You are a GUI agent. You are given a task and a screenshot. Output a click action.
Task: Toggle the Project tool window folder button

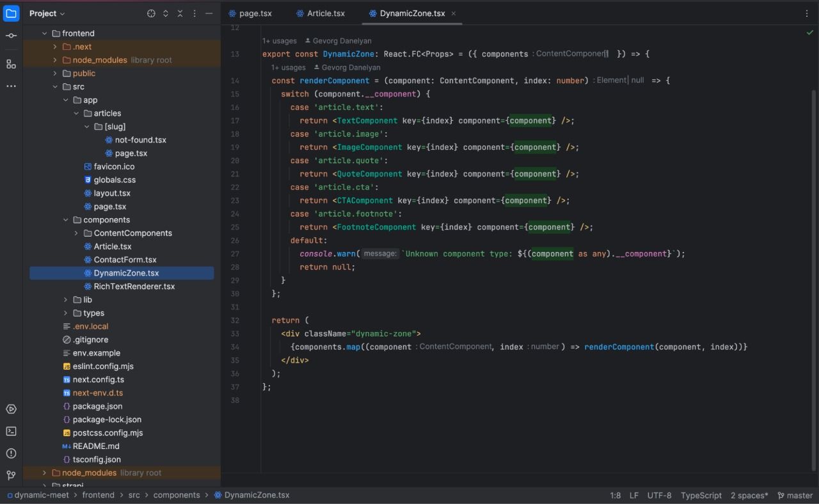[12, 13]
